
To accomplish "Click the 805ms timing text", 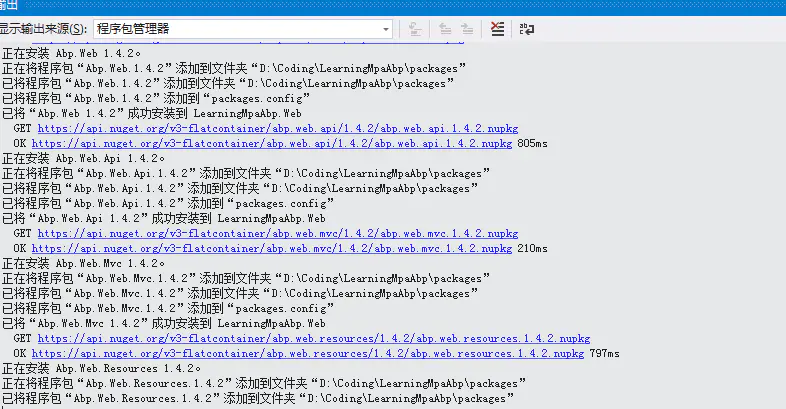I will 532,143.
